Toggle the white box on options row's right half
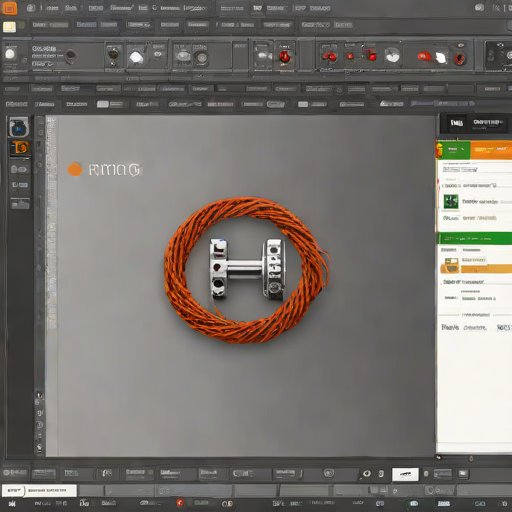Image resolution: width=512 pixels, height=512 pixels. (303, 104)
